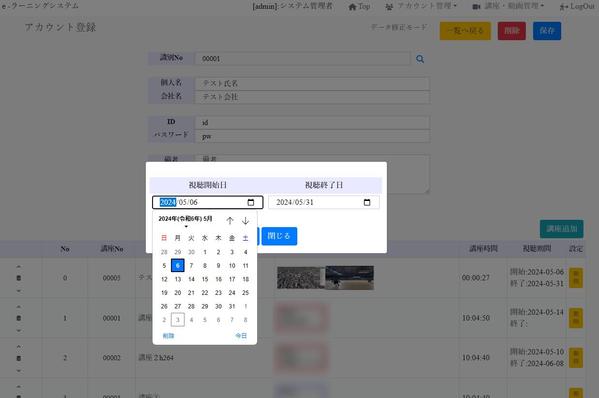
Task: Select day 31 in May calendar
Action: tap(232, 306)
